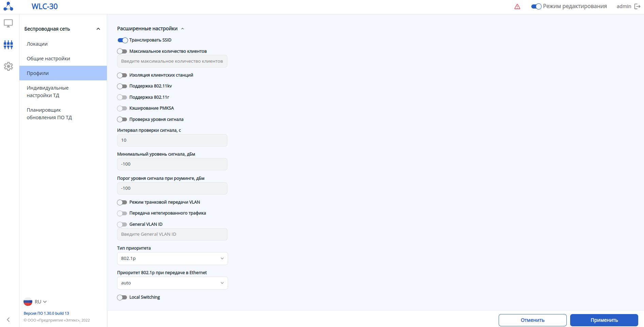
Task: Click the Russian flag language icon
Action: tap(28, 302)
